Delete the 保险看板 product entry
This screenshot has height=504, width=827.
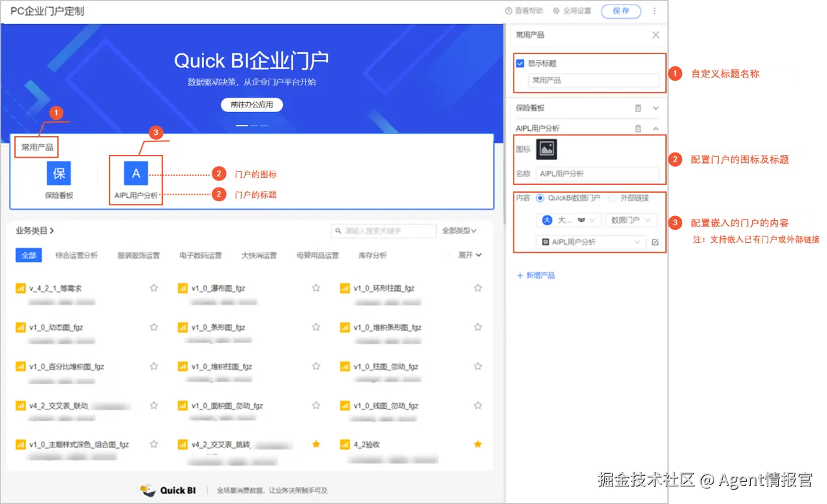(x=638, y=108)
